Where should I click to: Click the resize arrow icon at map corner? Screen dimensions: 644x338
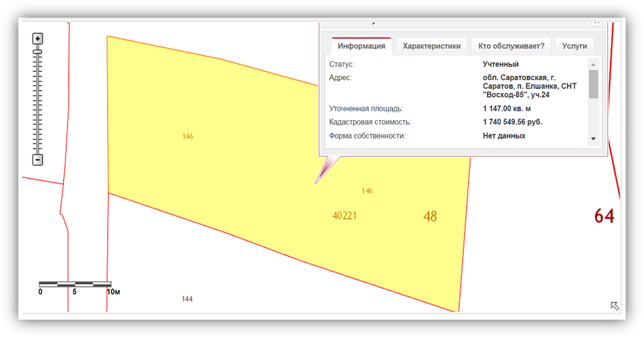(614, 306)
